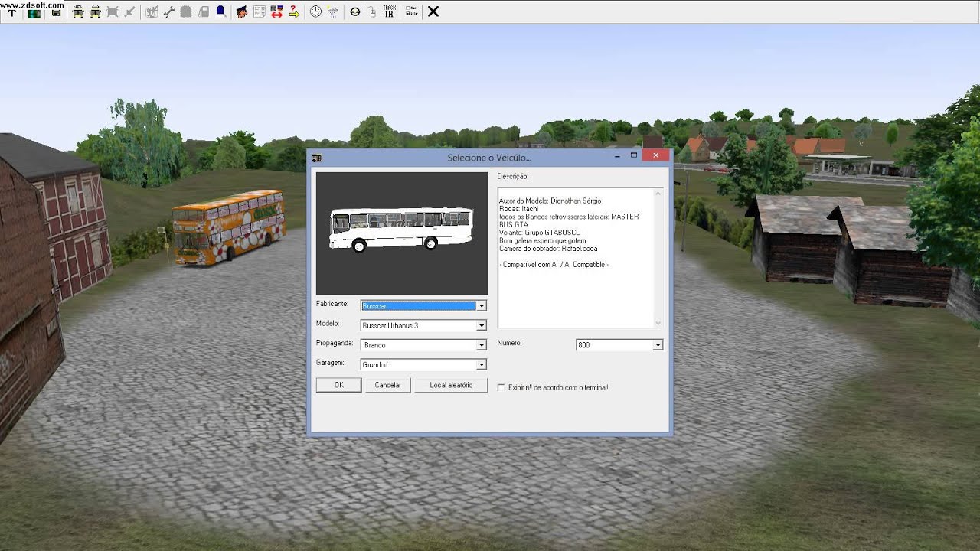Click the 'Volante: Grupo GTABUSCL' line
The height and width of the screenshot is (551, 980).
click(539, 233)
